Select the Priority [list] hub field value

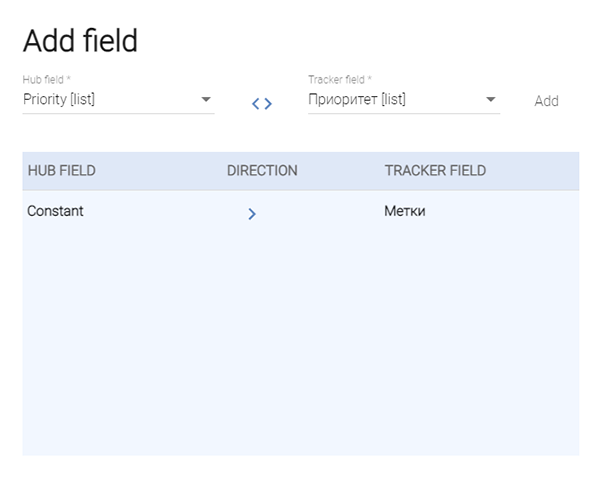[60, 99]
